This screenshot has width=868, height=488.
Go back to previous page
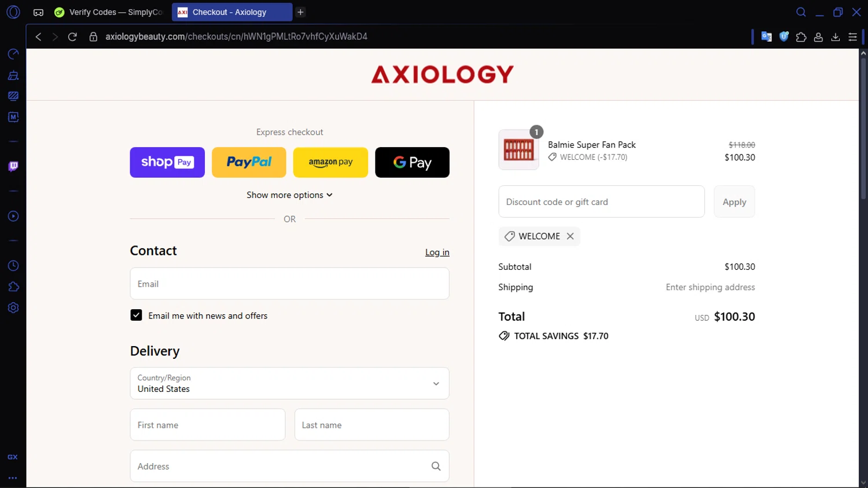click(x=38, y=36)
